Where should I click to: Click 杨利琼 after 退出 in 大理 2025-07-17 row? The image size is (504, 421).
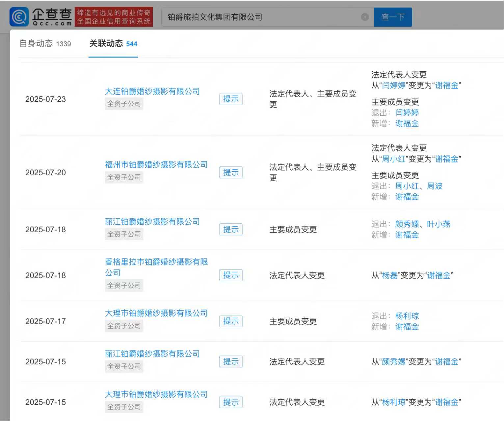(407, 316)
